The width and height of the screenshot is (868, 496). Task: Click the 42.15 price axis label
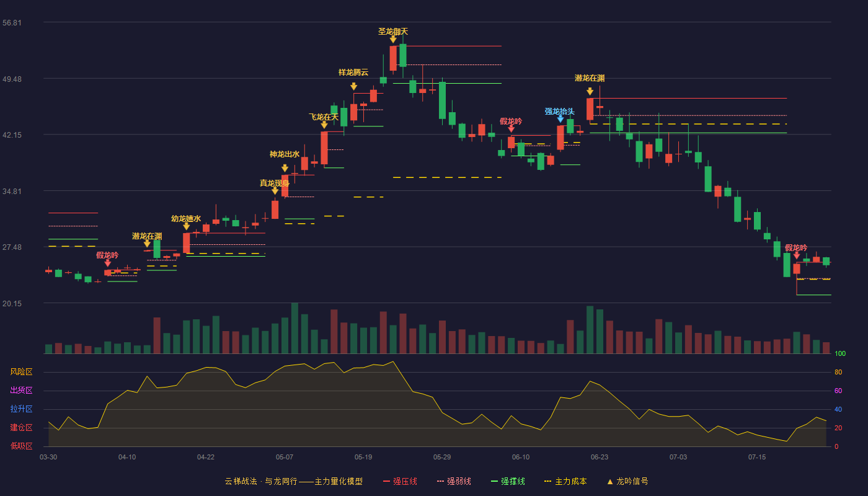coord(12,135)
